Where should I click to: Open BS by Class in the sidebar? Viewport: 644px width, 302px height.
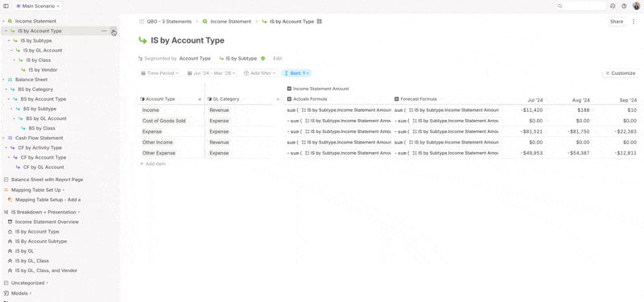[x=42, y=128]
